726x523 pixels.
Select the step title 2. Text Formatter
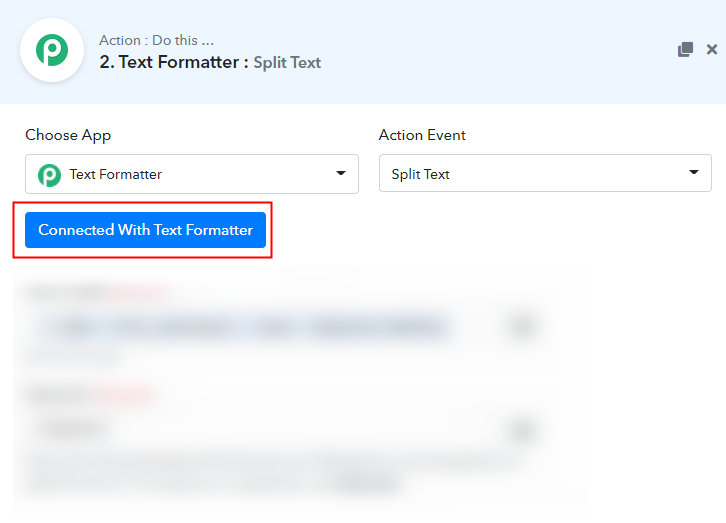(x=169, y=62)
